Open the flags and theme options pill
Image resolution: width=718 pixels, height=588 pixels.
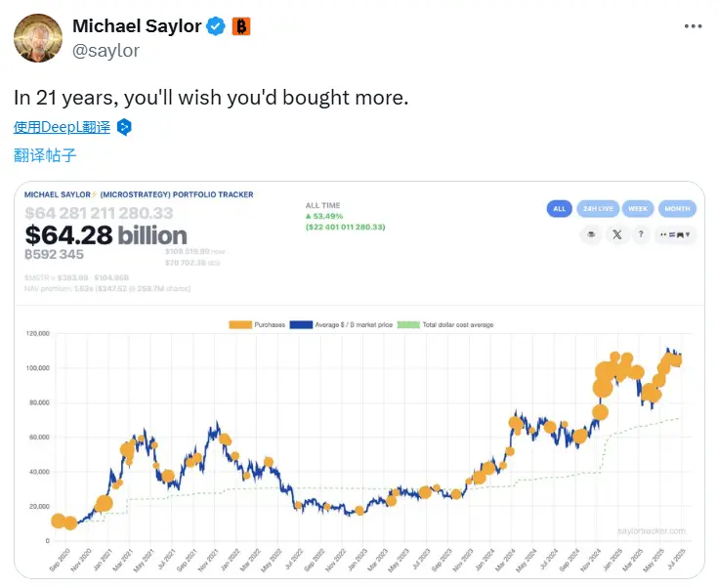coord(678,234)
